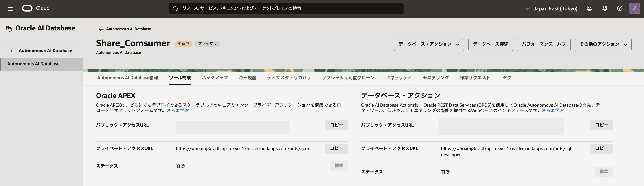Select Autonomous AI Database sidebar item
This screenshot has height=186, width=644.
(x=42, y=64)
